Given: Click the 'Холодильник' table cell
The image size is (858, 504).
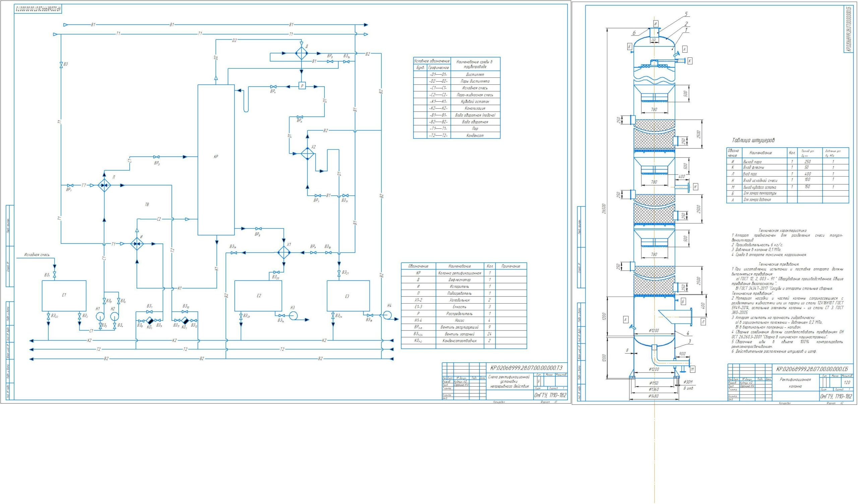Looking at the screenshot, I should coord(459,300).
